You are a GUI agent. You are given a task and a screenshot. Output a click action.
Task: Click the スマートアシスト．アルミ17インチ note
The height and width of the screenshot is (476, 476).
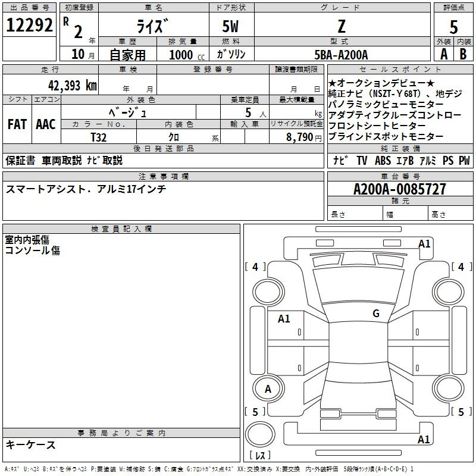86,189
